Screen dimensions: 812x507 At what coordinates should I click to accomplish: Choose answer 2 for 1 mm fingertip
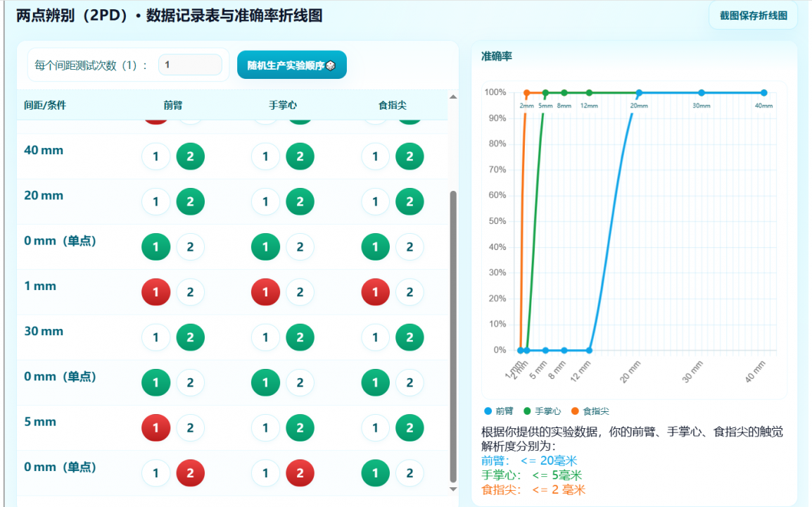410,292
